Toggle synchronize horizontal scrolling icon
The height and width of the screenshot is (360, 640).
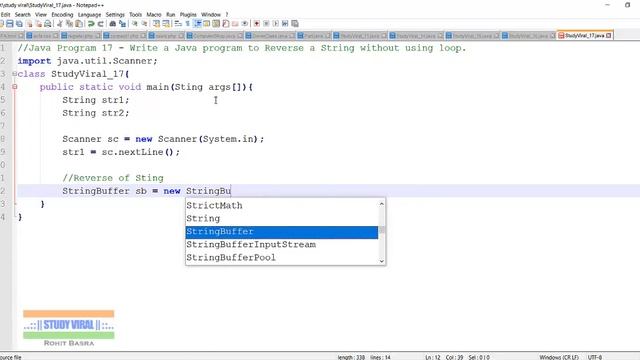point(166,24)
